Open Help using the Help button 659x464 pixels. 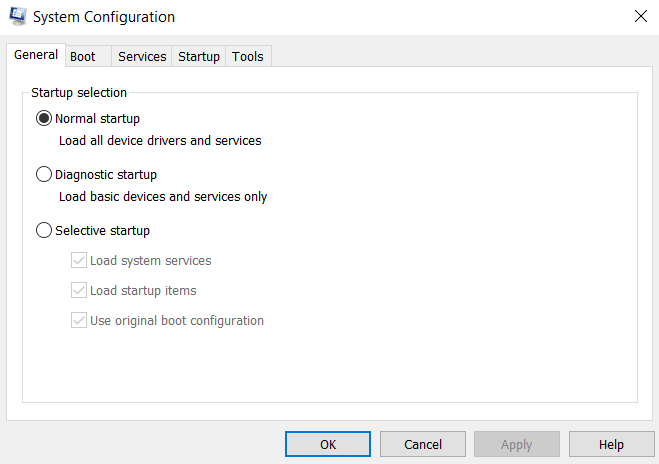coord(611,444)
